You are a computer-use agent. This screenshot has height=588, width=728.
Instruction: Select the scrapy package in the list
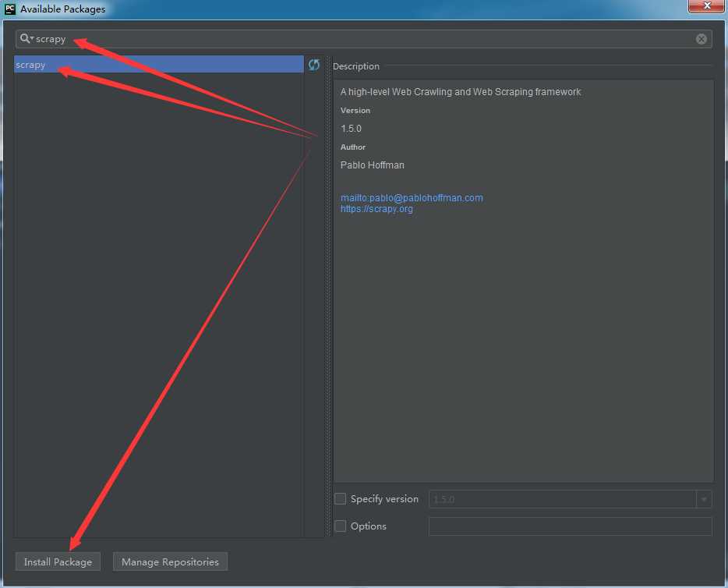pyautogui.click(x=159, y=65)
